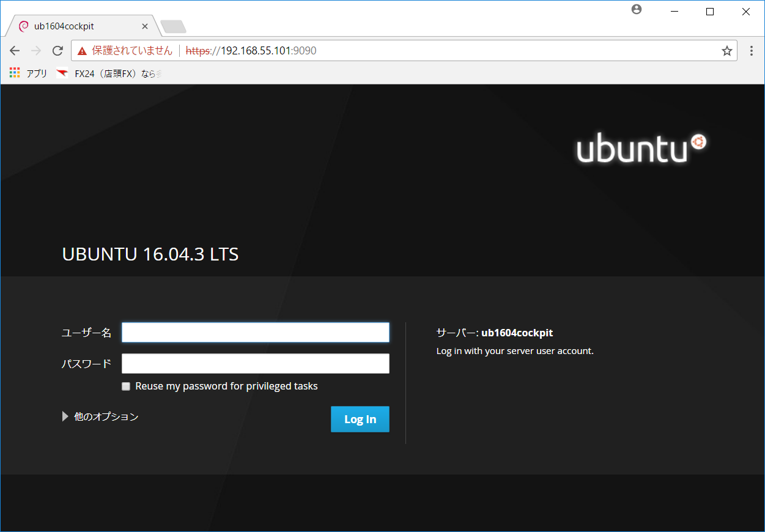Click the ユーザー名 input field
765x532 pixels.
(x=255, y=332)
